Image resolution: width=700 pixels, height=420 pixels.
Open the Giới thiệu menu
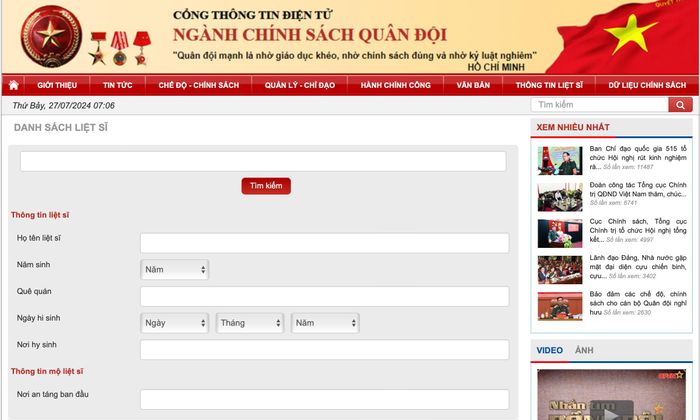57,85
